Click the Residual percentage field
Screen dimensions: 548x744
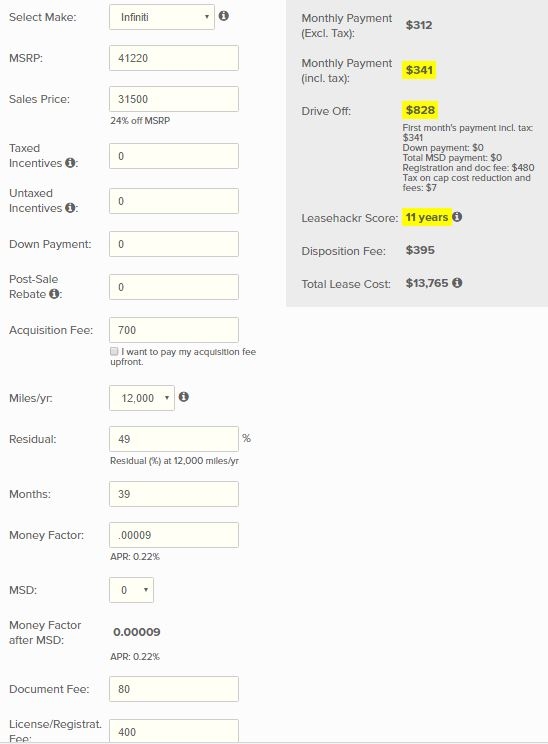174,439
